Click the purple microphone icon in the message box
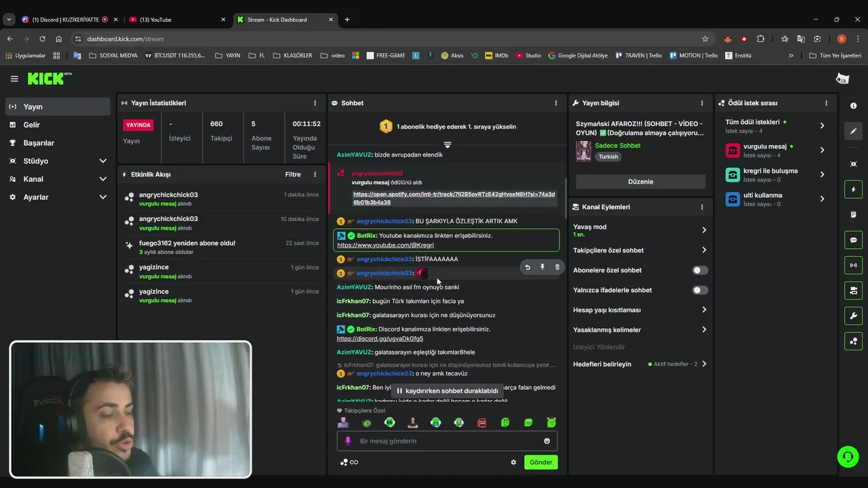 click(348, 441)
